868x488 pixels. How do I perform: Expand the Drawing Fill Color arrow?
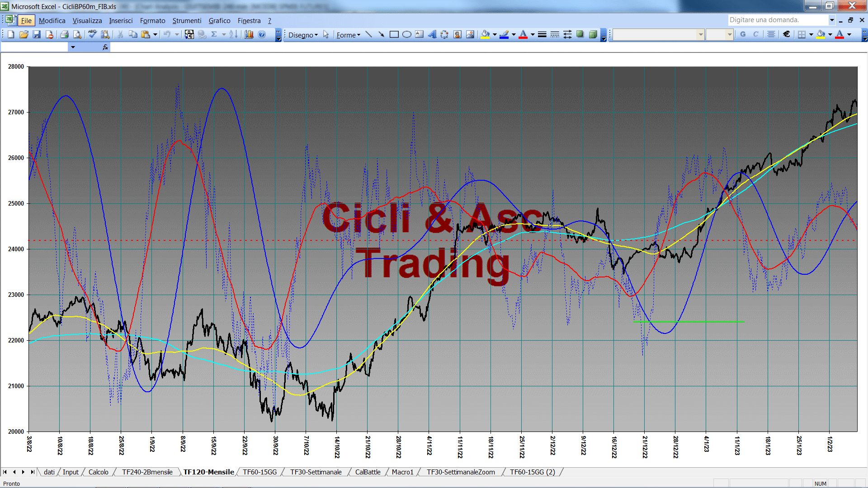495,34
